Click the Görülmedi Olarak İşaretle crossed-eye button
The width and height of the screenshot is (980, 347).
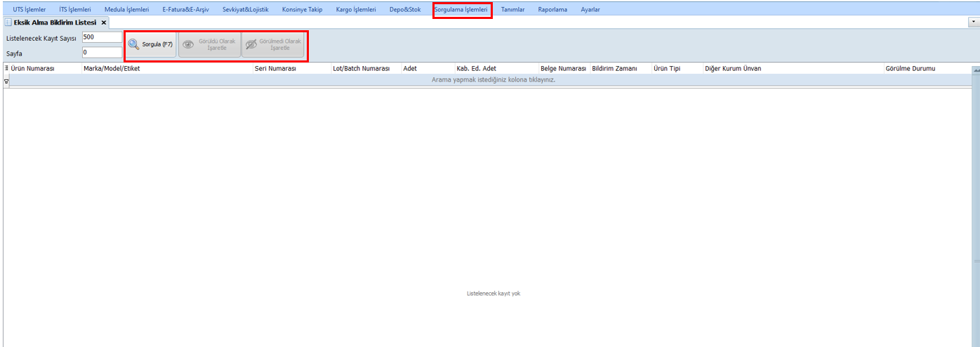(x=273, y=44)
